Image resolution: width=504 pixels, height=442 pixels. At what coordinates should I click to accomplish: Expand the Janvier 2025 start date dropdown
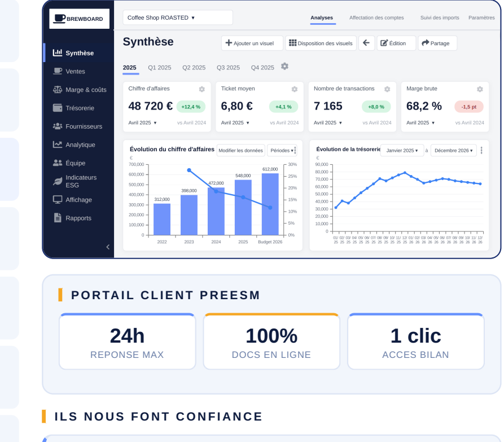click(x=402, y=151)
